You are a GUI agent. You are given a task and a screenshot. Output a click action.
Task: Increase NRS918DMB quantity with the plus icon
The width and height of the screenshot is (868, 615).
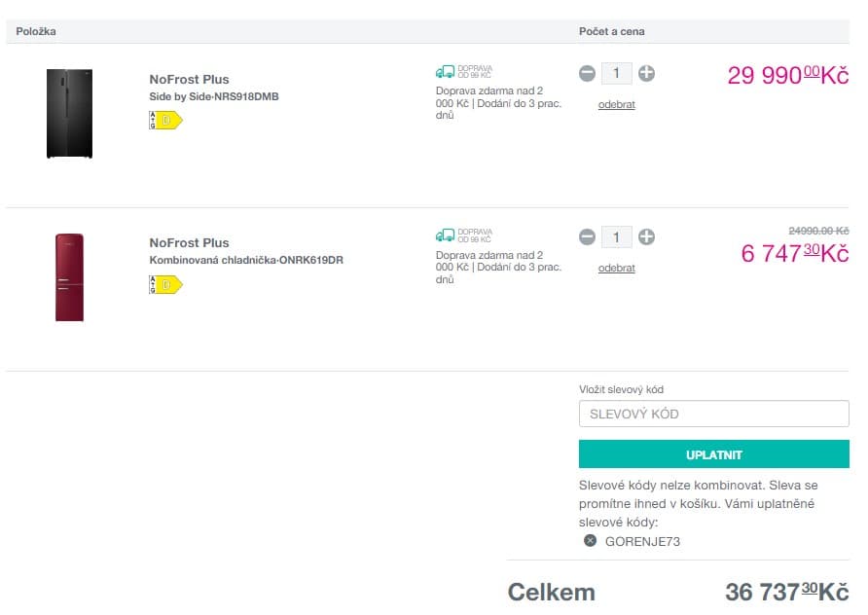(645, 73)
